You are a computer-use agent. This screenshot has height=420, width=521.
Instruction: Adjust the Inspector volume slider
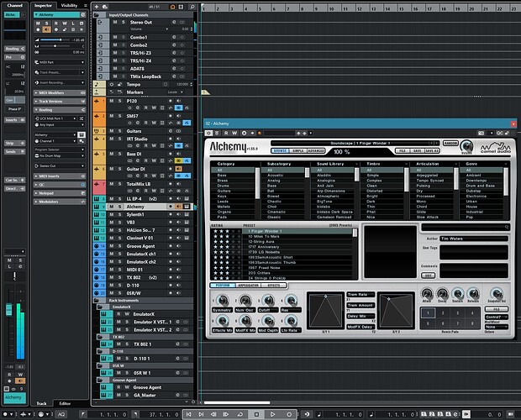coord(55,39)
